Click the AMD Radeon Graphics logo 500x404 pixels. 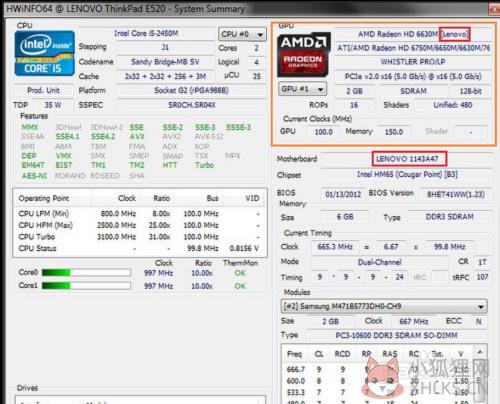(303, 54)
